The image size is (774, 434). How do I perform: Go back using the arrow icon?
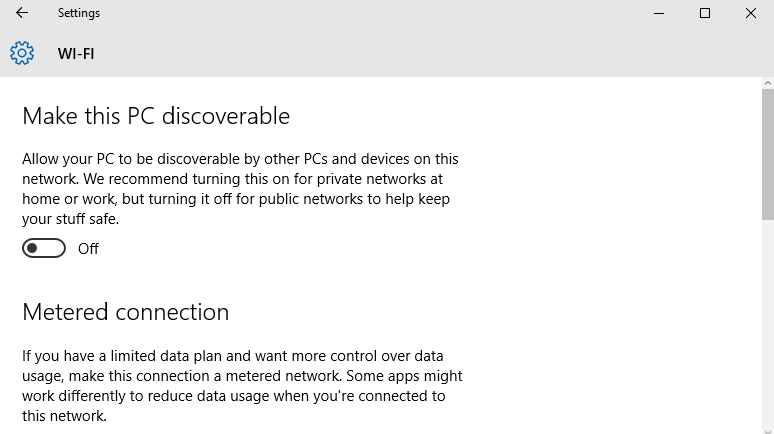22,13
